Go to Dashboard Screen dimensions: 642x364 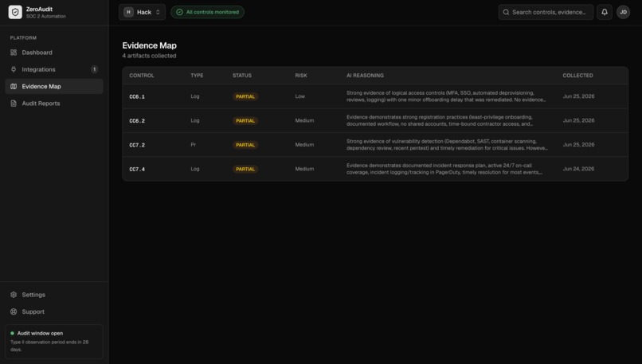click(x=54, y=53)
